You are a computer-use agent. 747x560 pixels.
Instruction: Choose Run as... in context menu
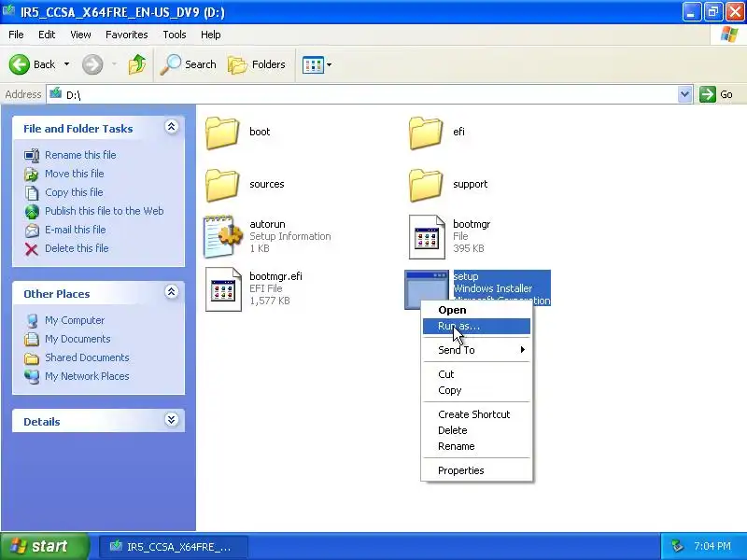pyautogui.click(x=476, y=326)
